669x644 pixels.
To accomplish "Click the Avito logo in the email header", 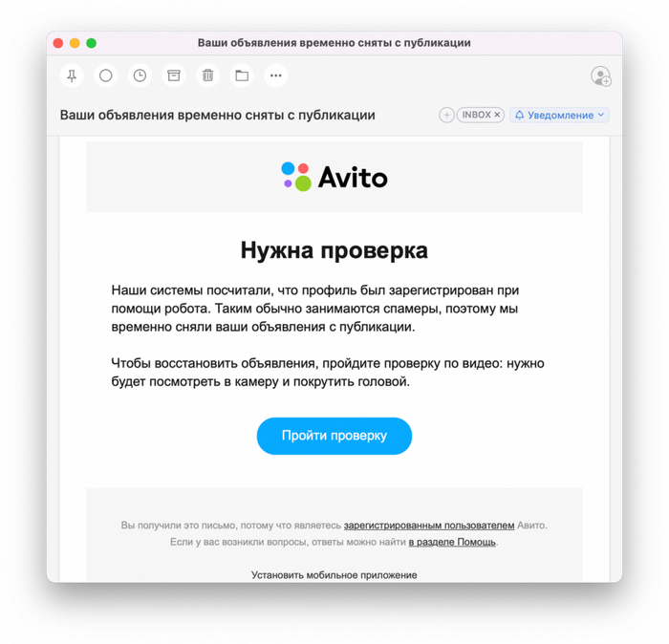I will (334, 177).
